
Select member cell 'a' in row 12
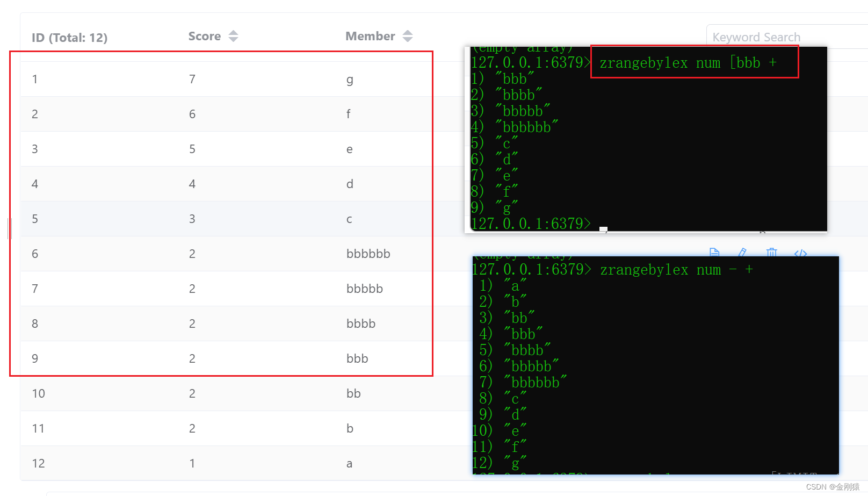(349, 464)
